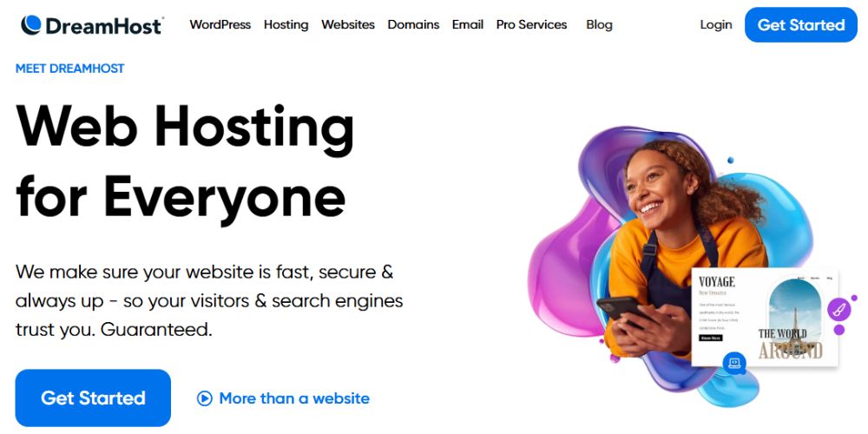Open the WordPress menu

click(220, 25)
